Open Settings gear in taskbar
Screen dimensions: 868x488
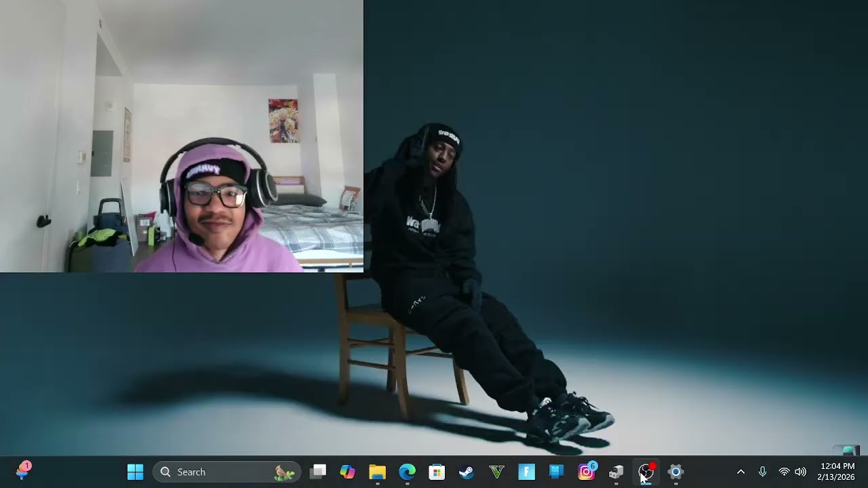(676, 472)
